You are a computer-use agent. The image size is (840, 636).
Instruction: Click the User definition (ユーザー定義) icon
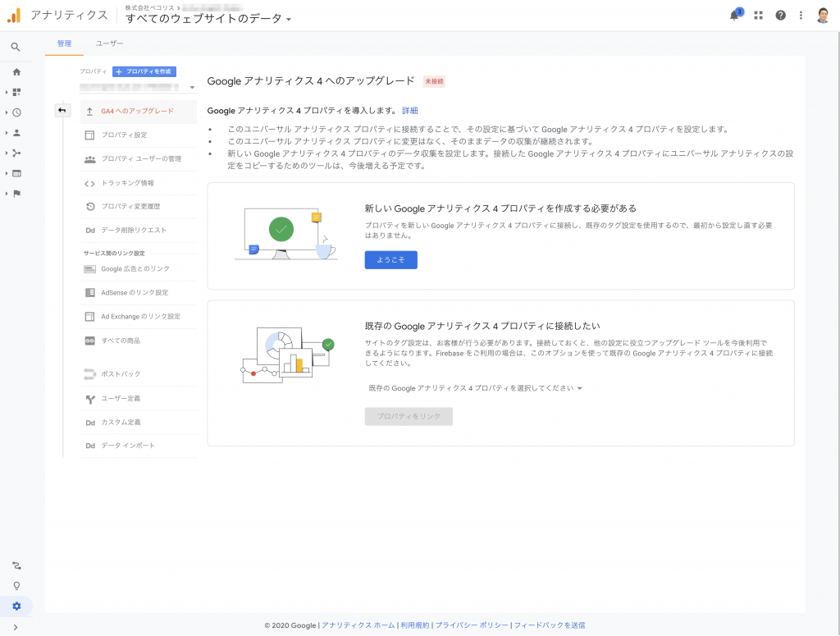pyautogui.click(x=90, y=399)
